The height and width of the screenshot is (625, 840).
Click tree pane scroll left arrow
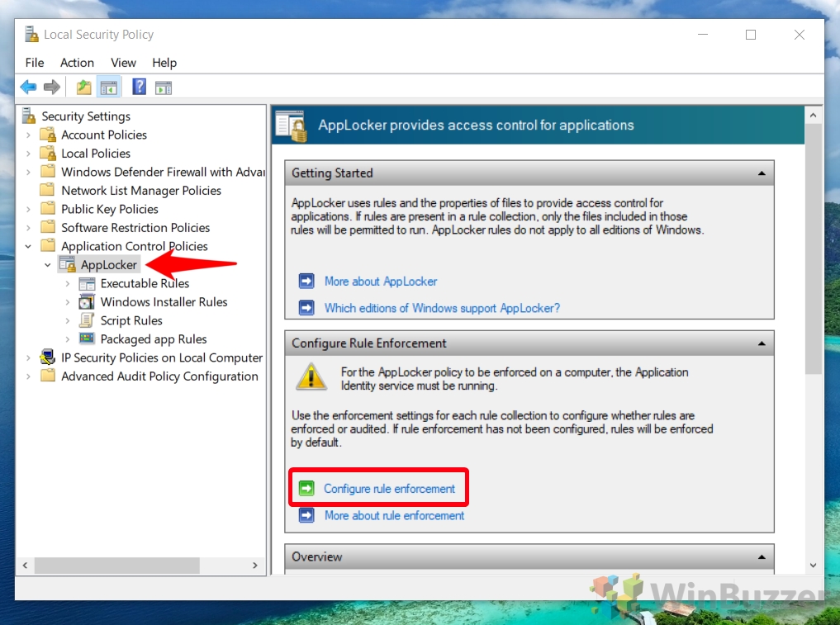coord(25,565)
